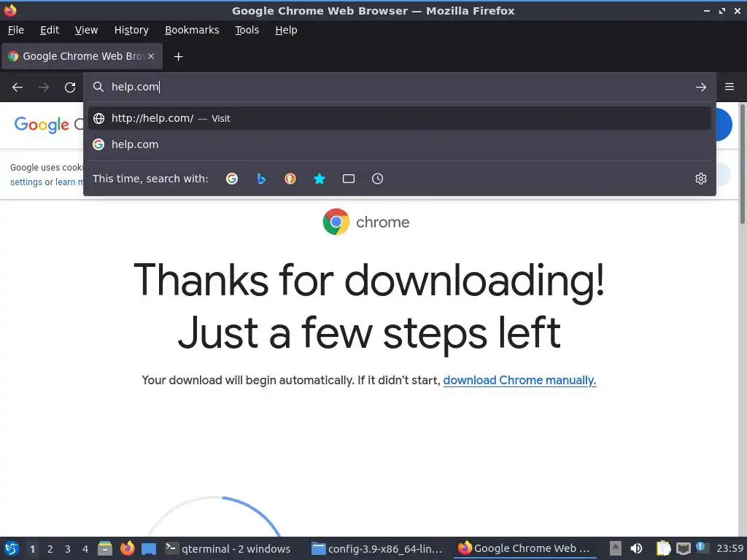Click the page vertical scrollbar

742,164
